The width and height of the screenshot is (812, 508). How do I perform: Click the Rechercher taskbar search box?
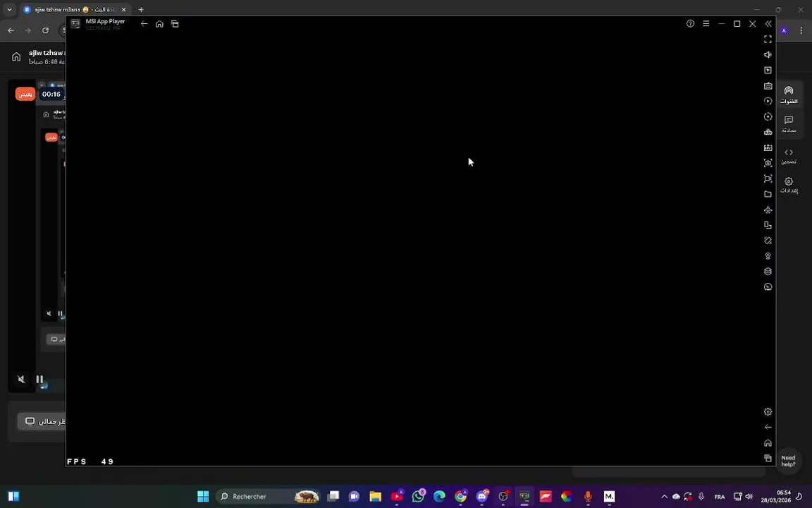click(268, 497)
